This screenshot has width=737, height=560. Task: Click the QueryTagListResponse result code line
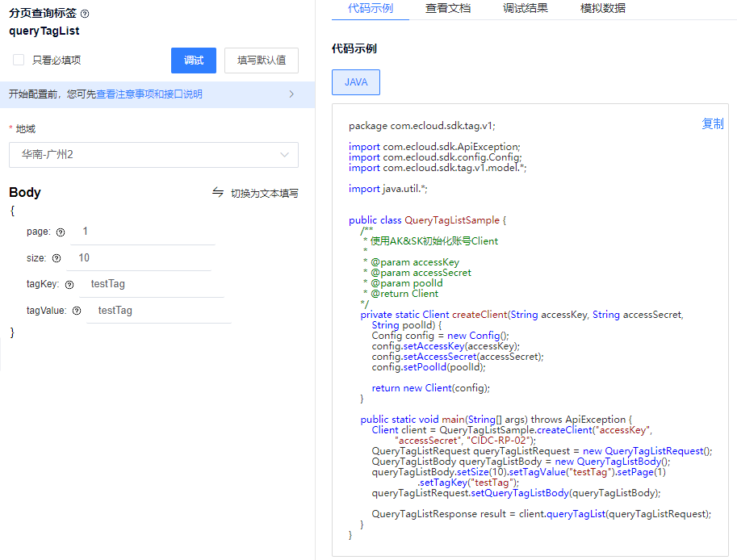(542, 514)
